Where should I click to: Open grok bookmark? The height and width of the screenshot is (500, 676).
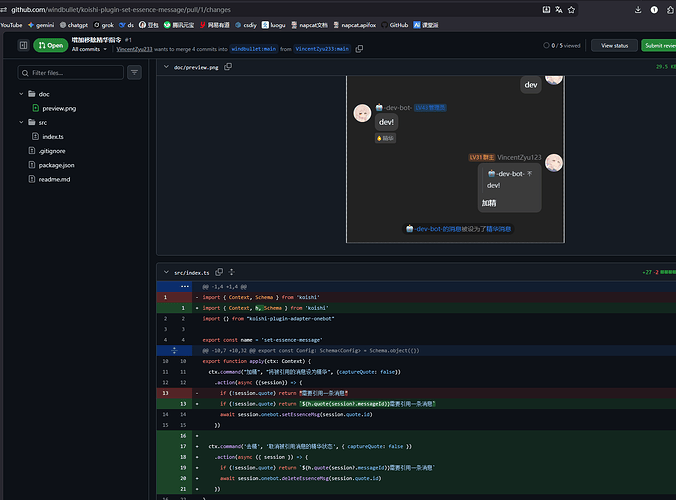click(104, 25)
